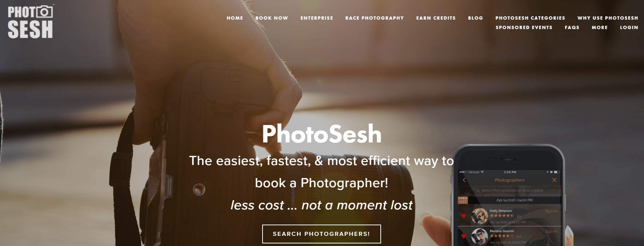The height and width of the screenshot is (246, 644).
Task: Click the PhotoSesh camera logo
Action: click(30, 21)
